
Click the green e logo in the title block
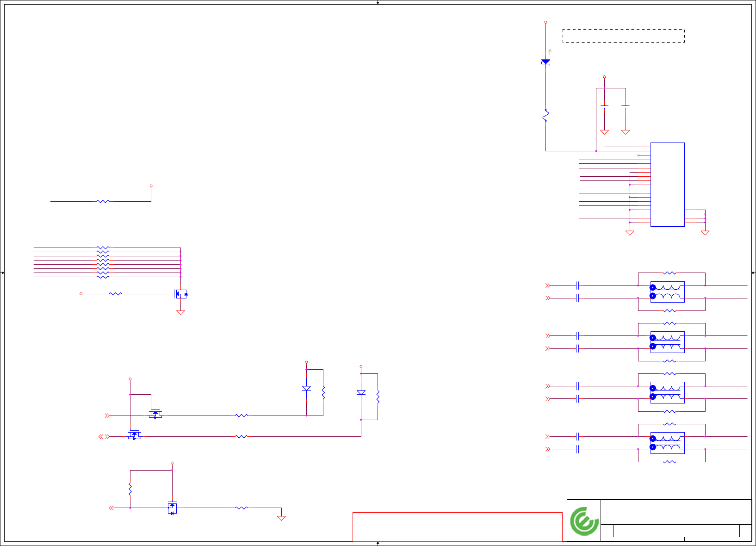point(584,521)
